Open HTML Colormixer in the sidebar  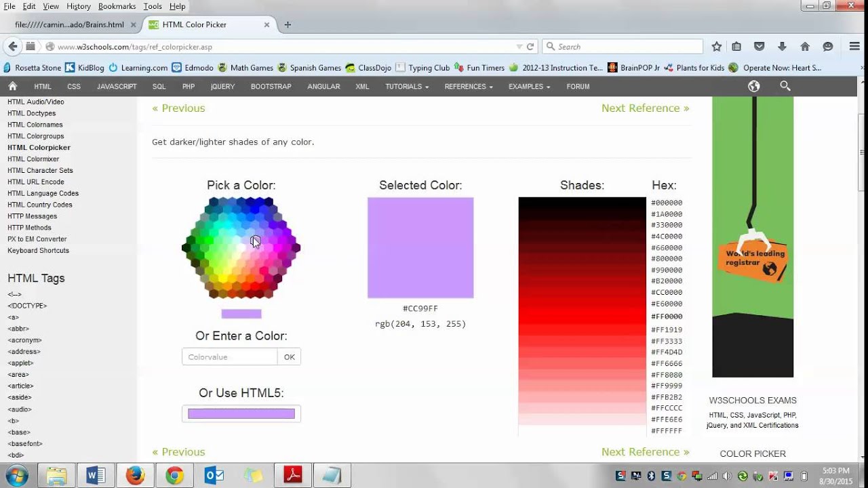coord(33,159)
